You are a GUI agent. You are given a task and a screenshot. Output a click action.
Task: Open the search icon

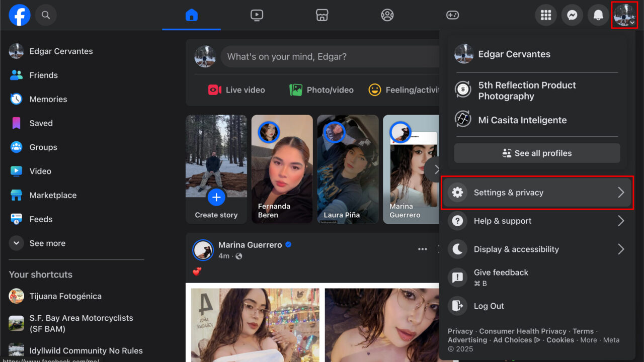click(x=46, y=15)
